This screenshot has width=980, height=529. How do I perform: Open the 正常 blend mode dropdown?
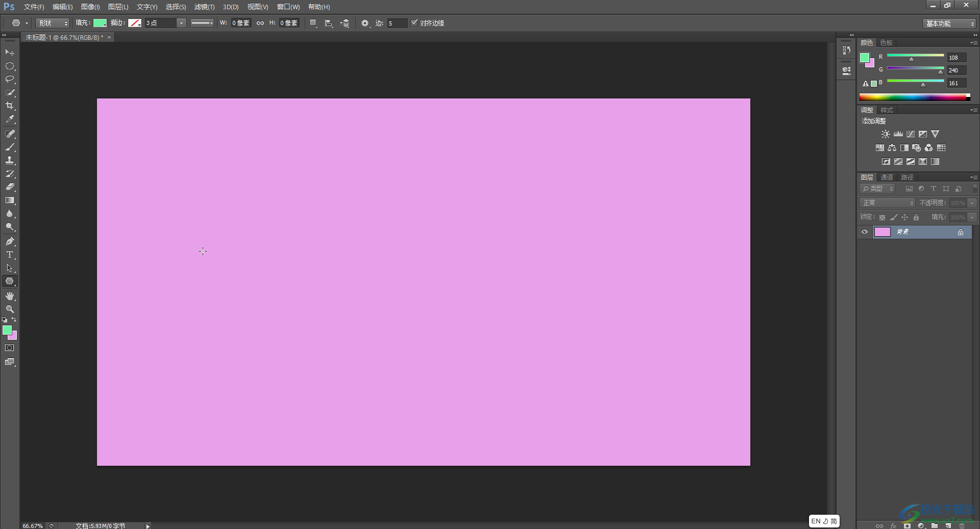tap(887, 203)
